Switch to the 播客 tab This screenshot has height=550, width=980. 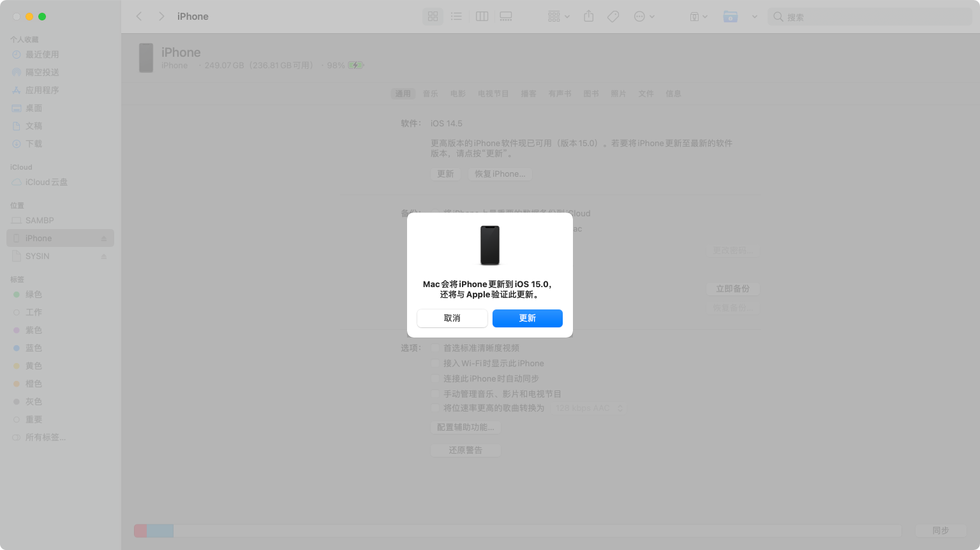[x=529, y=94]
